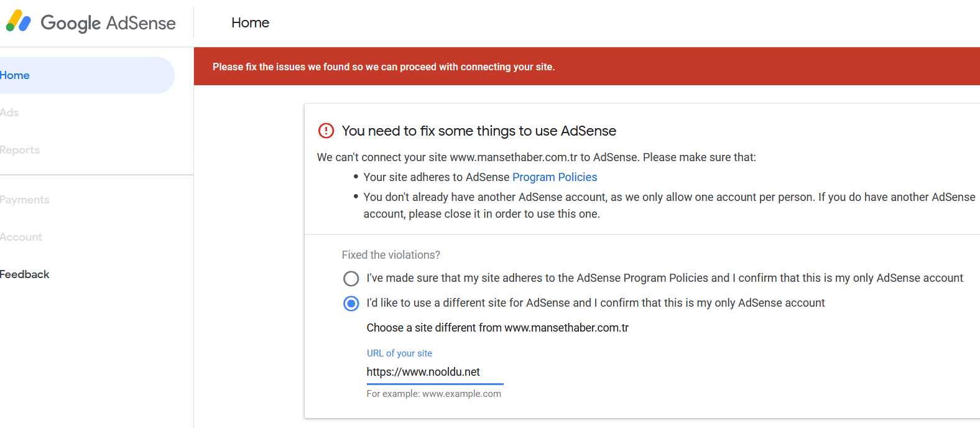Click the Google AdSense wordmark text
Image resolution: width=980 pixels, height=428 pixels.
pyautogui.click(x=108, y=23)
